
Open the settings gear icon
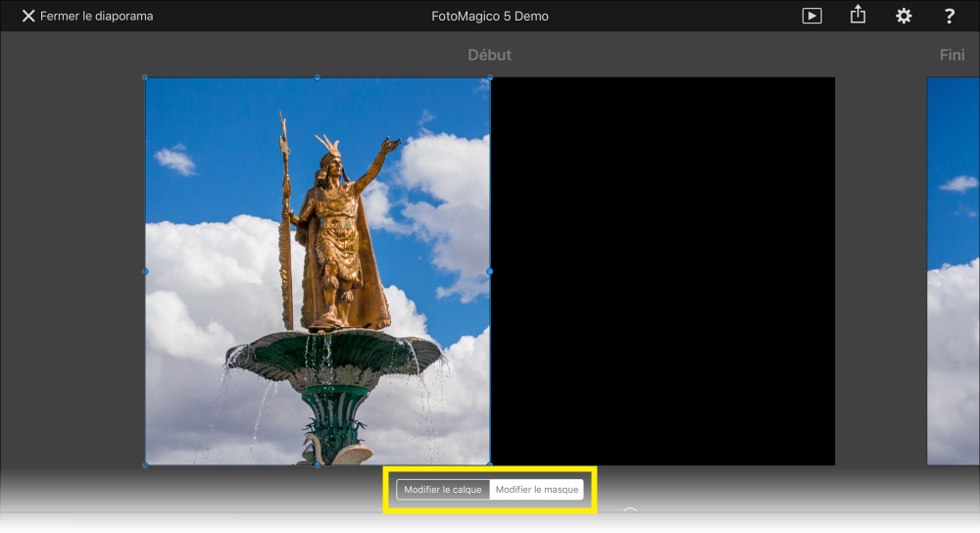point(904,17)
